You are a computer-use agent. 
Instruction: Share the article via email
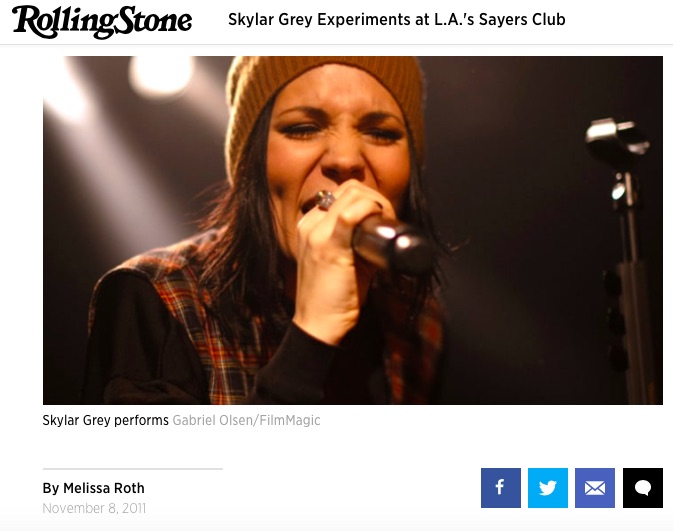[x=595, y=488]
